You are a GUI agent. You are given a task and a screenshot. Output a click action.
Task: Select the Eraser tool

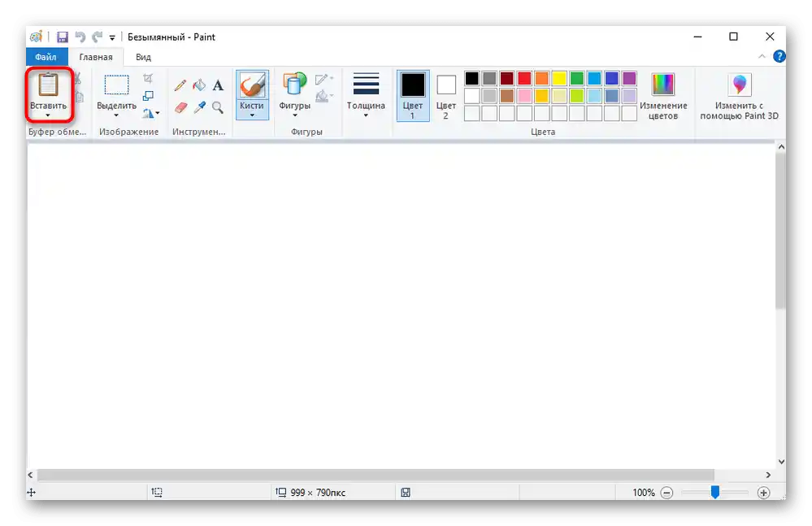coord(180,107)
